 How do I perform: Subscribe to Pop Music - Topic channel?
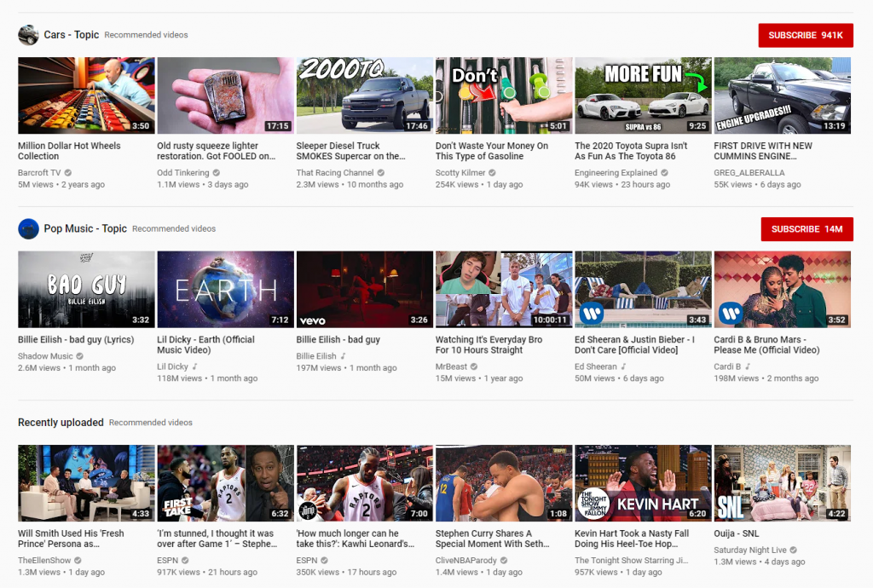(807, 229)
